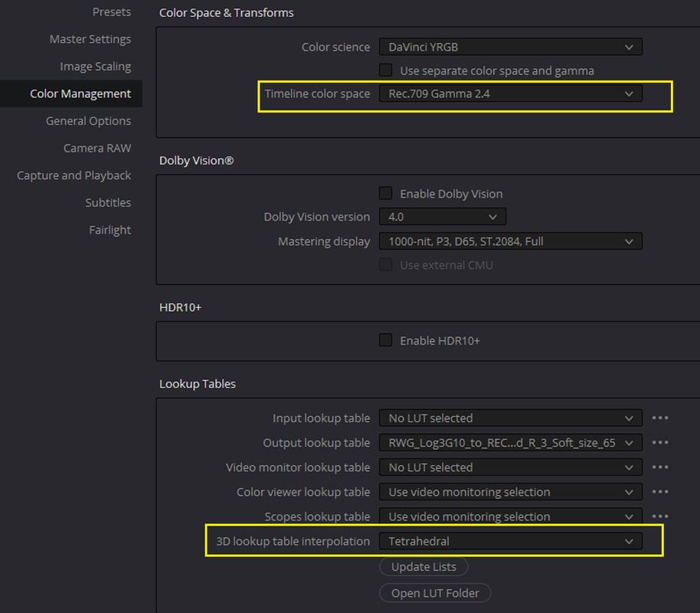This screenshot has height=613, width=700.
Task: Open Color viewer lookup table more options
Action: 660,492
